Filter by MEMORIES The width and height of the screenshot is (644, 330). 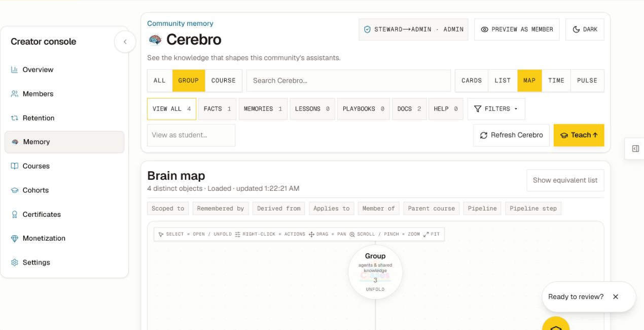pos(263,109)
